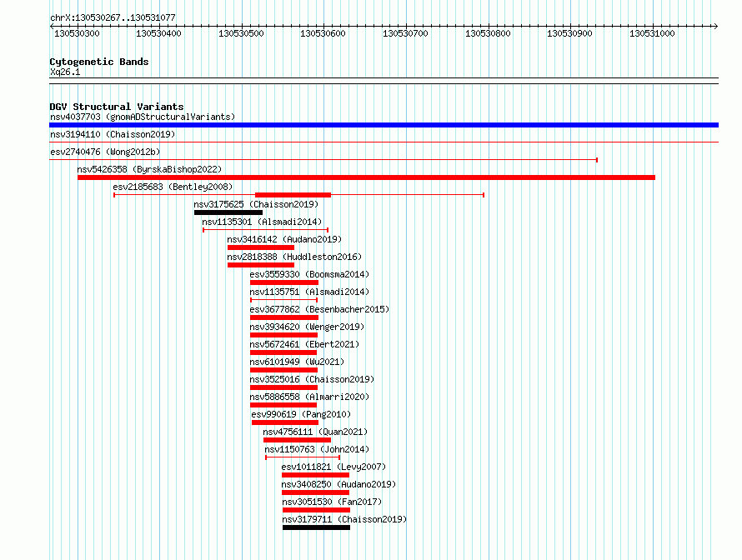The image size is (742, 560).
Task: Click the Cytogenetic Bands track title
Action: pyautogui.click(x=99, y=62)
